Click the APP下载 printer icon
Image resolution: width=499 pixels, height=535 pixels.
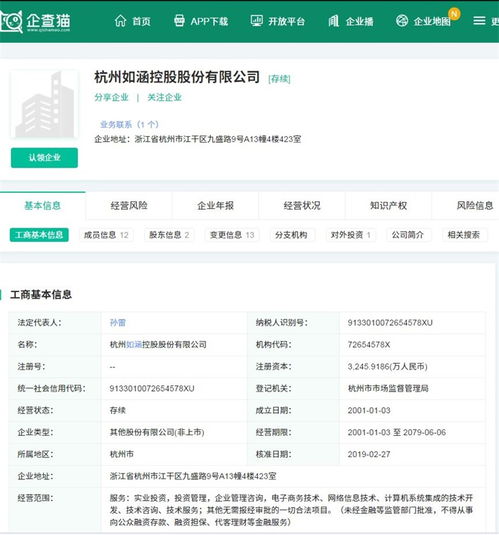pyautogui.click(x=180, y=21)
